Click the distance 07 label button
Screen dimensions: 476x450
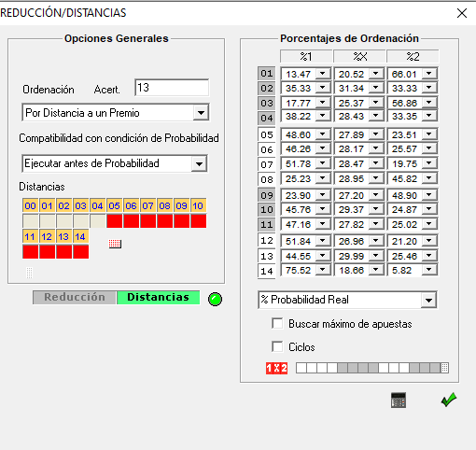coord(148,205)
